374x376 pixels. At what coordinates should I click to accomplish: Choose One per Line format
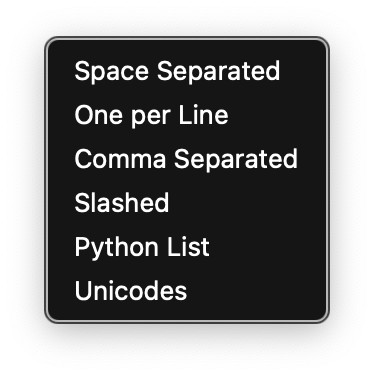pos(187,115)
